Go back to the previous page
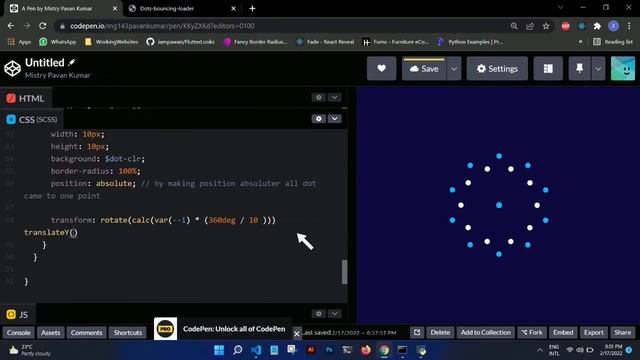This screenshot has width=640, height=360. (11, 26)
